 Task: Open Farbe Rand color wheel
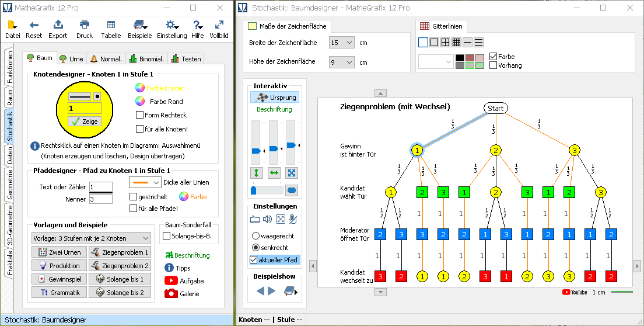[139, 101]
